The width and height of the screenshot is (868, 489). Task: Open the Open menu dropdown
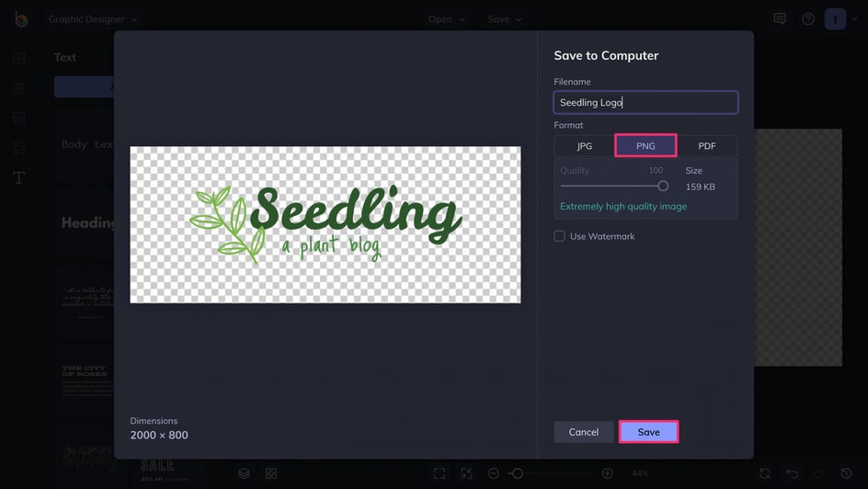[446, 18]
